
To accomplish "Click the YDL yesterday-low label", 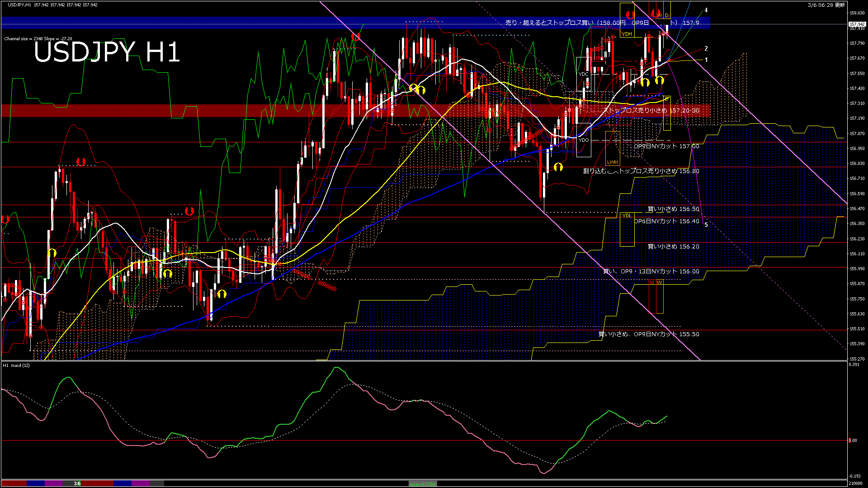I will (x=627, y=216).
